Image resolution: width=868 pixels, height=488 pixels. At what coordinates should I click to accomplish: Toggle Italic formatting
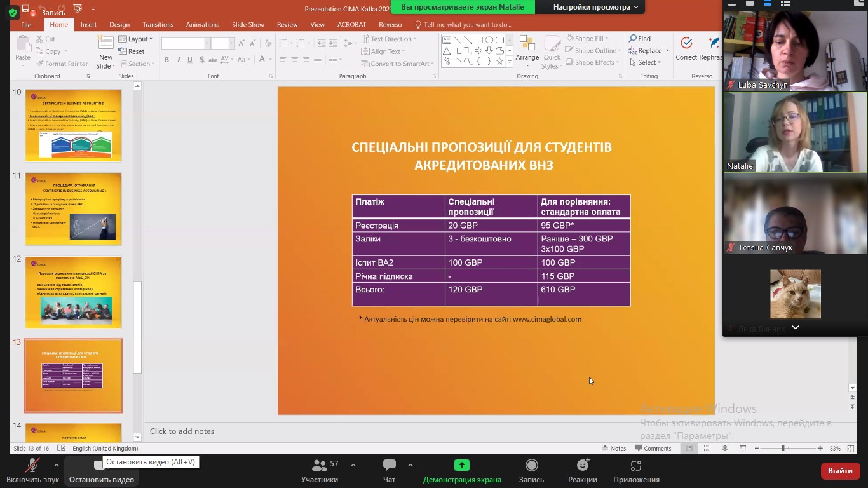(x=178, y=60)
